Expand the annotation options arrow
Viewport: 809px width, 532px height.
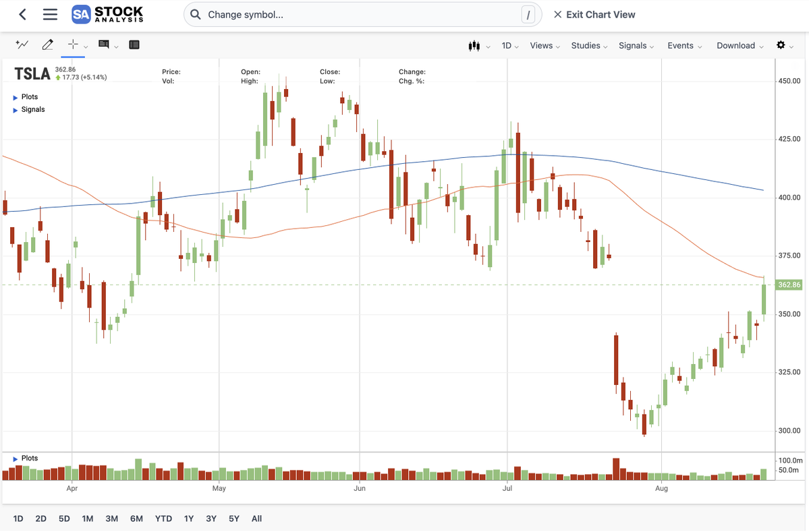(116, 47)
